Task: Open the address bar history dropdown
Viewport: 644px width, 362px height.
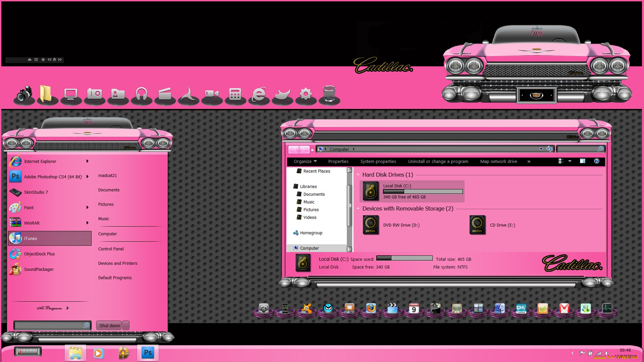Action: tap(541, 149)
